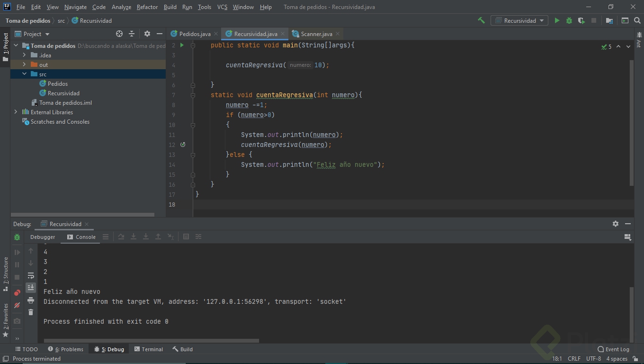Click the Evaluate Expression calculator icon
Viewport: 644px width, 364px height.
pyautogui.click(x=186, y=237)
